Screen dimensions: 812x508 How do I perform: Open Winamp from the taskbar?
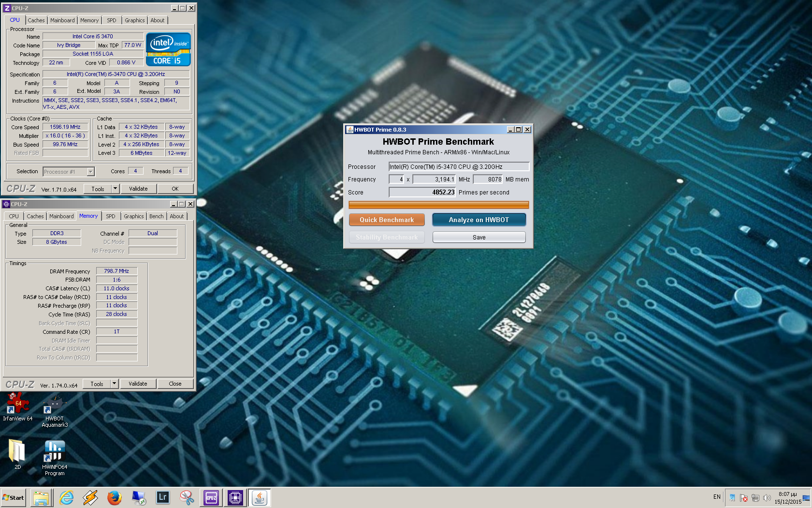click(90, 497)
